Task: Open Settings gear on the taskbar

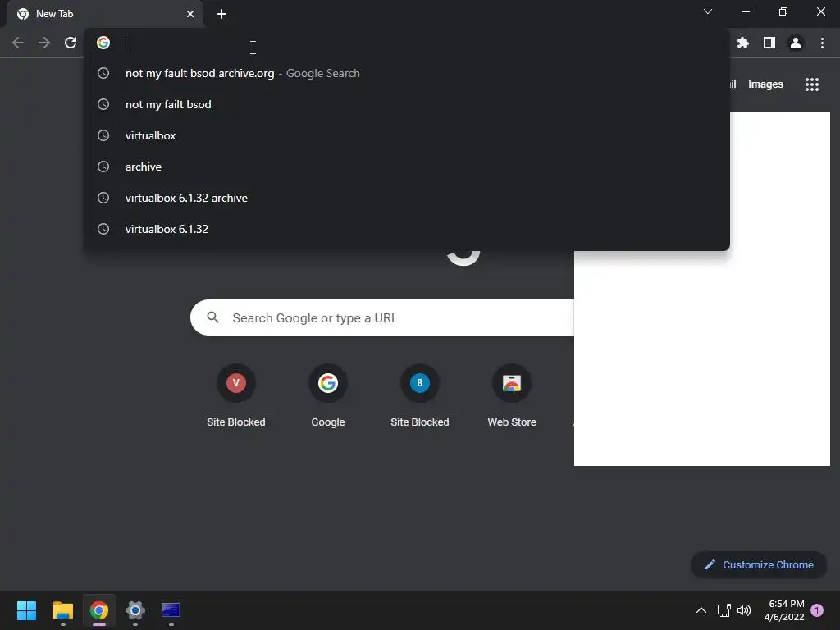Action: coord(135,610)
